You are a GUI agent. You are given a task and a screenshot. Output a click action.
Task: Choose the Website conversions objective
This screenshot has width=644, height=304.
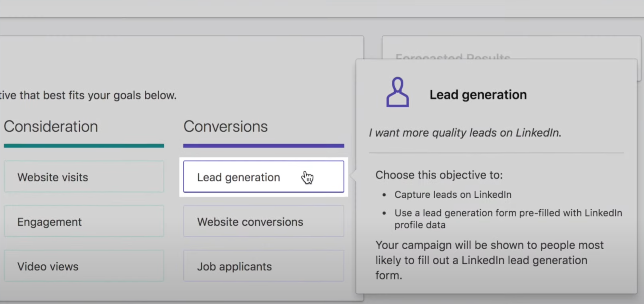(264, 221)
